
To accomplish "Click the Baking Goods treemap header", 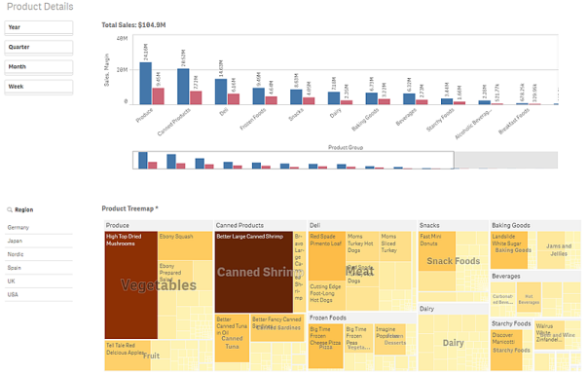I will pyautogui.click(x=535, y=225).
